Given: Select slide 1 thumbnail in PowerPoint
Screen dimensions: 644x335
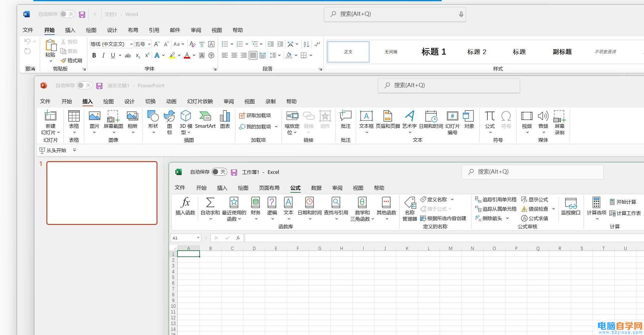Looking at the screenshot, I should (x=102, y=193).
